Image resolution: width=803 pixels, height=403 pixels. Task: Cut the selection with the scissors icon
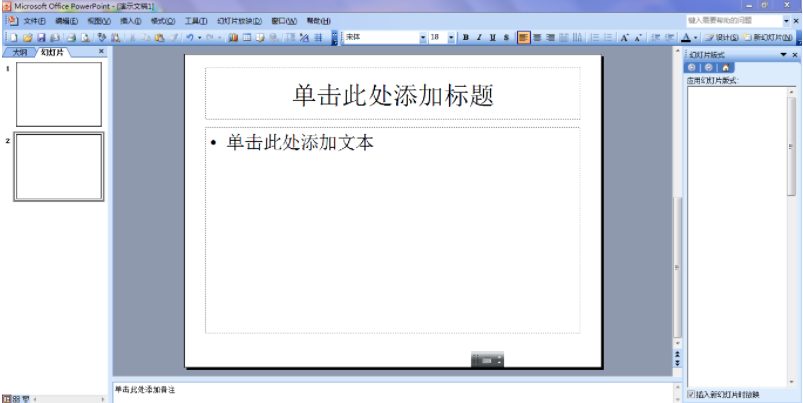(132, 37)
